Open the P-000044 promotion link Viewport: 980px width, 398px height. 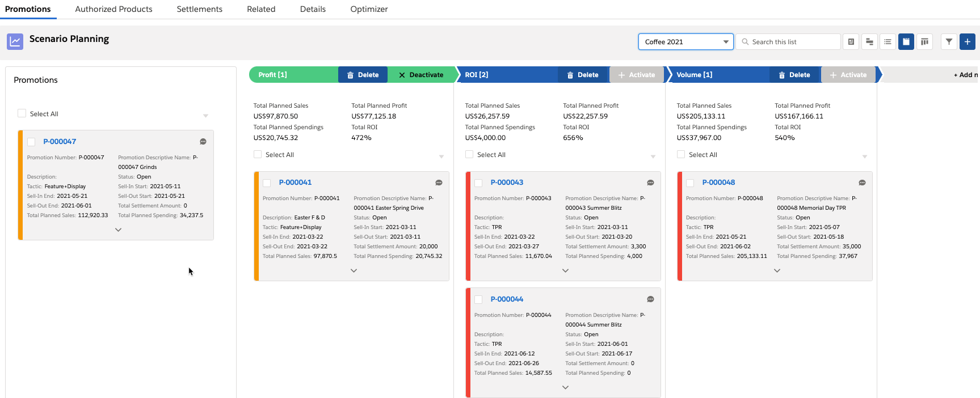tap(507, 299)
